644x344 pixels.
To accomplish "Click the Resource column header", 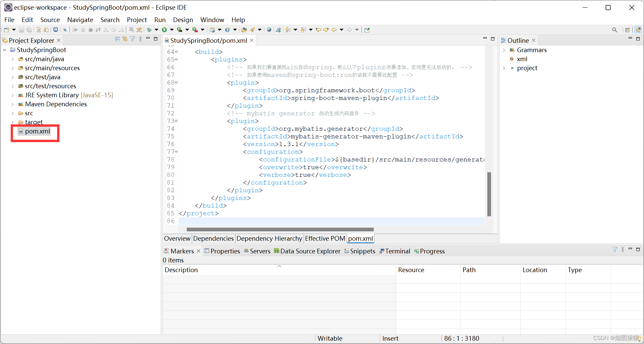I will tap(428, 270).
